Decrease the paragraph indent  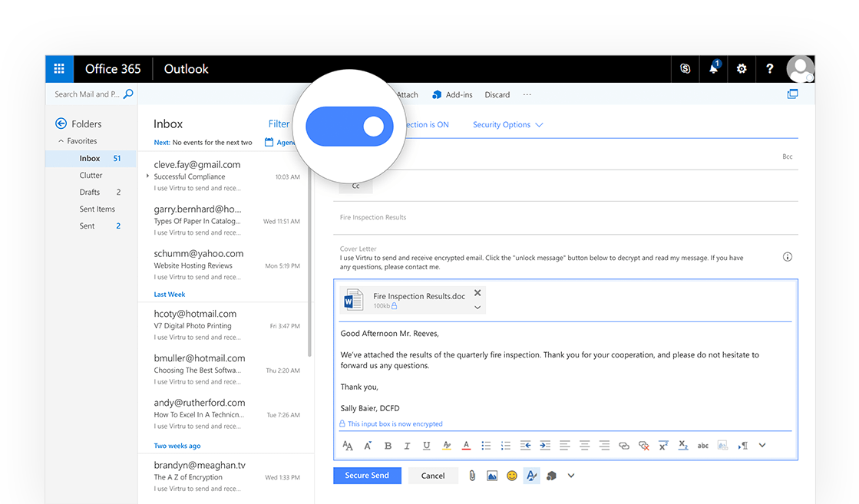525,446
